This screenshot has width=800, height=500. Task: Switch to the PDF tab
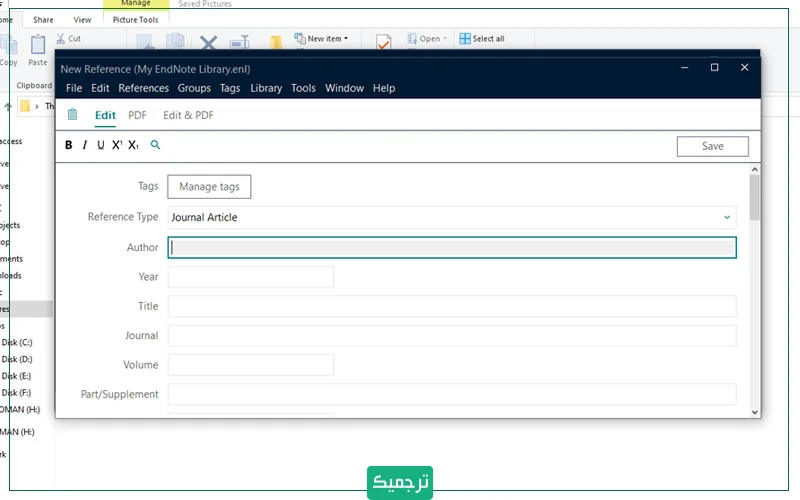click(x=137, y=115)
